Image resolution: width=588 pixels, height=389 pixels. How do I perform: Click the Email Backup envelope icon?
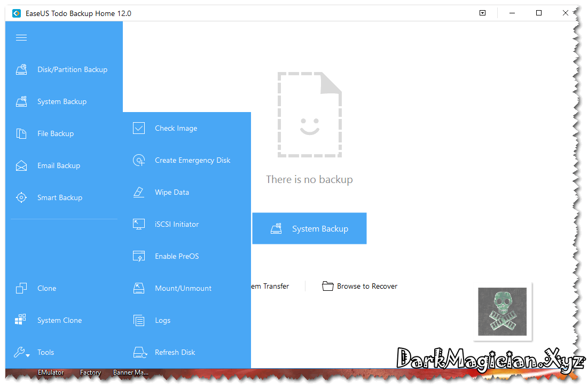(x=21, y=165)
